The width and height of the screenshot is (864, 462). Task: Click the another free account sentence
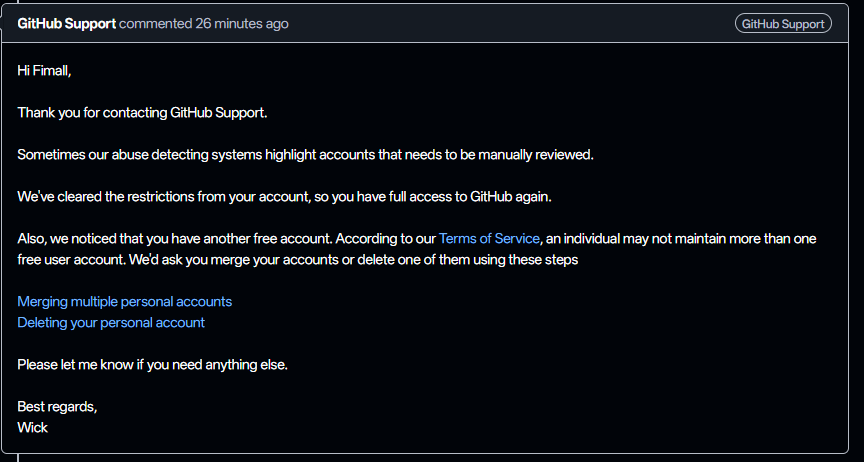point(417,239)
